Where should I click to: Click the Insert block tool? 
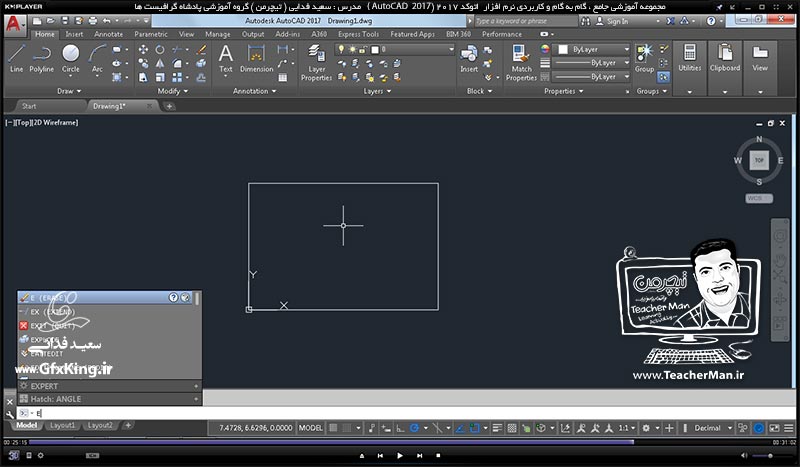[469, 59]
